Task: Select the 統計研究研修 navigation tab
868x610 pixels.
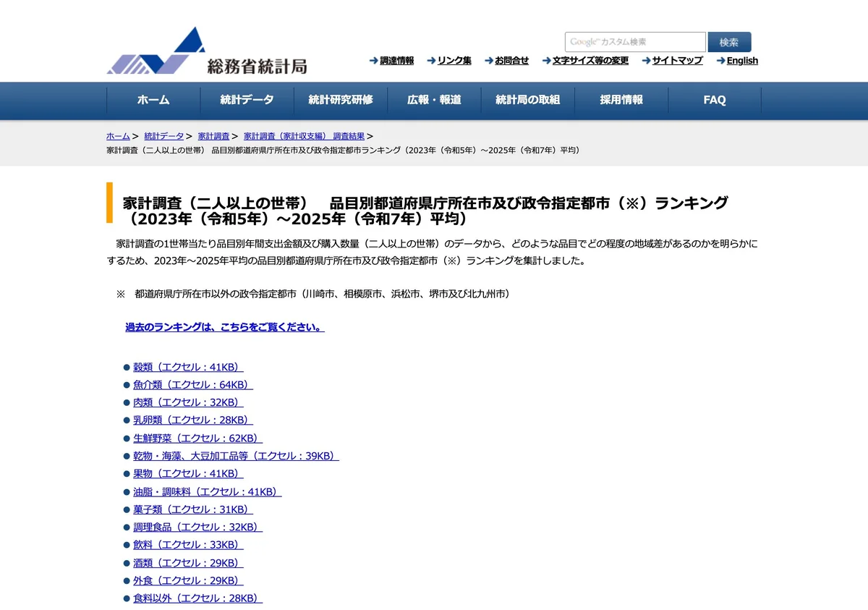Action: (x=341, y=100)
